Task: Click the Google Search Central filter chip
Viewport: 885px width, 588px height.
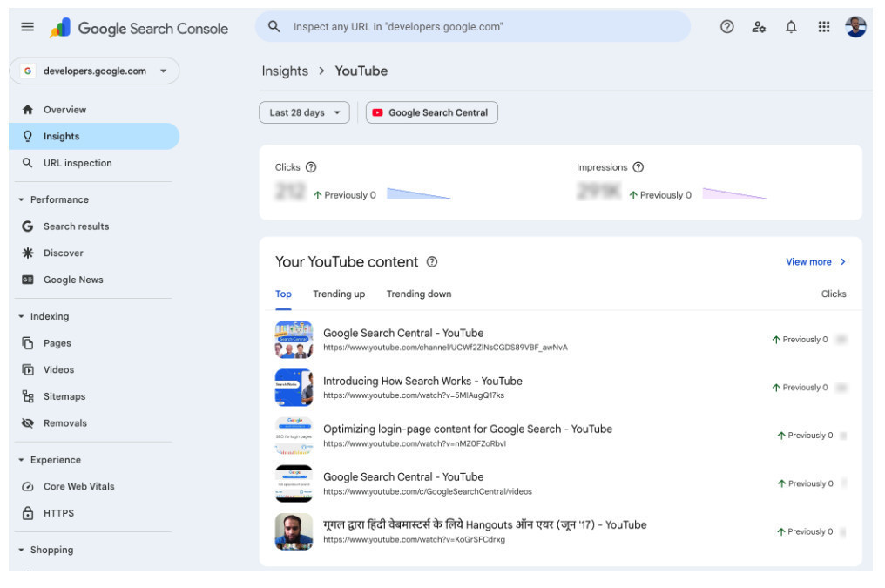Action: (432, 112)
